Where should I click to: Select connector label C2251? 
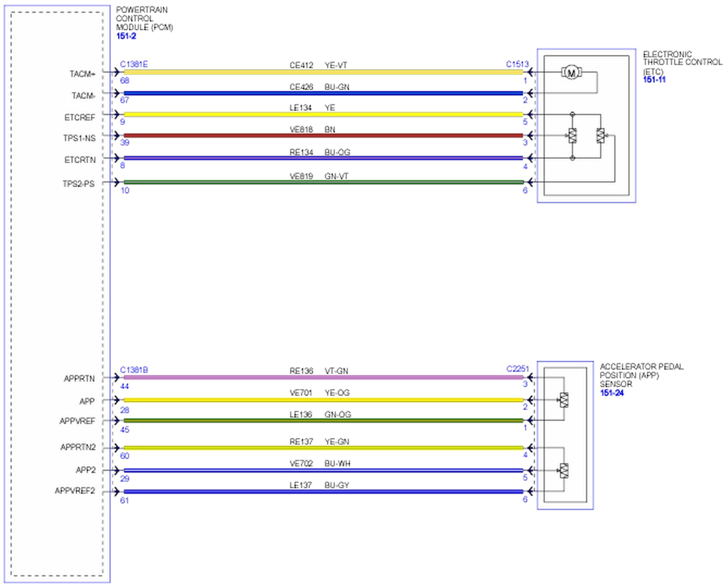pos(518,367)
